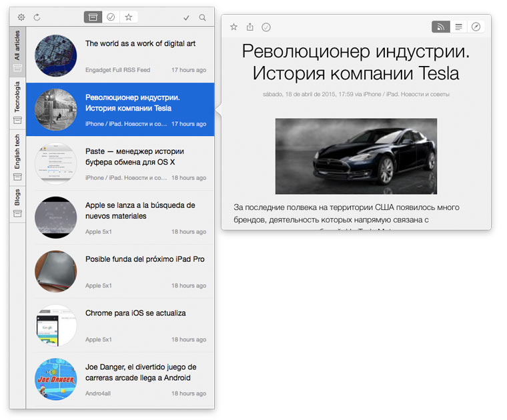
Task: Click Joe Danger game thumbnail
Action: (x=56, y=379)
